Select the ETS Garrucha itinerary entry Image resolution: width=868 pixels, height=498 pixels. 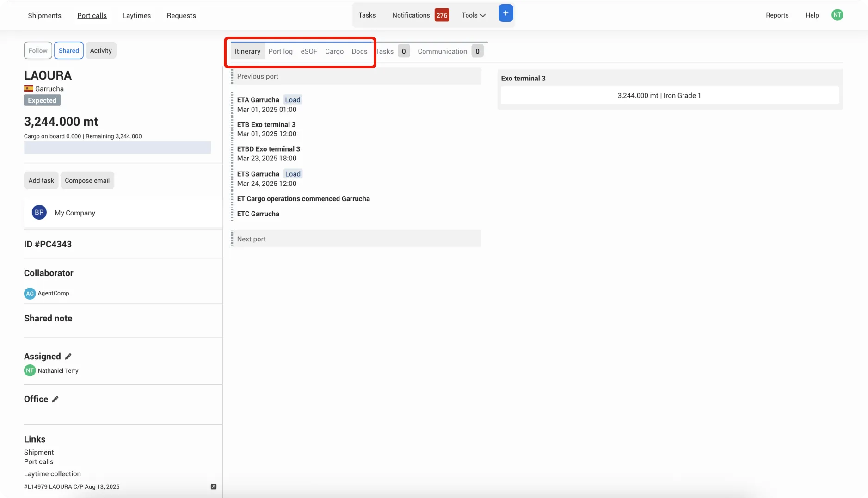pos(270,179)
